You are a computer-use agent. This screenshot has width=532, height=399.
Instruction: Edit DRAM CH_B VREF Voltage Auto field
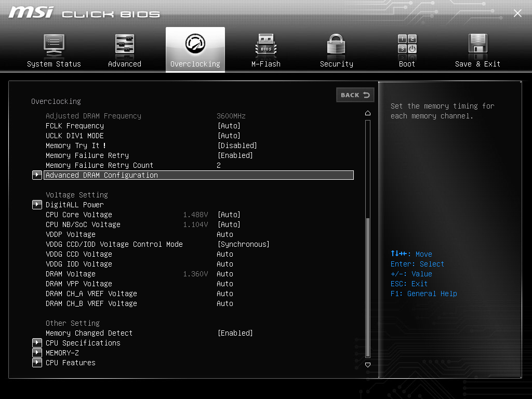click(x=225, y=303)
